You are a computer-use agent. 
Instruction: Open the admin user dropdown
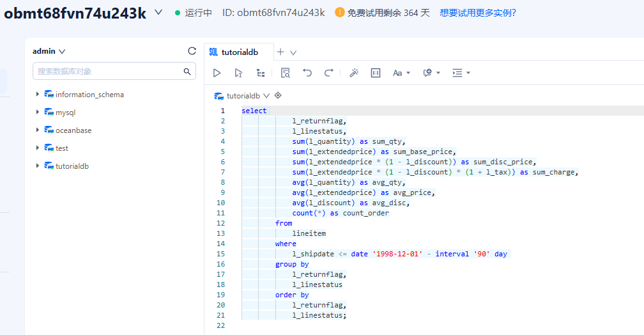[49, 51]
